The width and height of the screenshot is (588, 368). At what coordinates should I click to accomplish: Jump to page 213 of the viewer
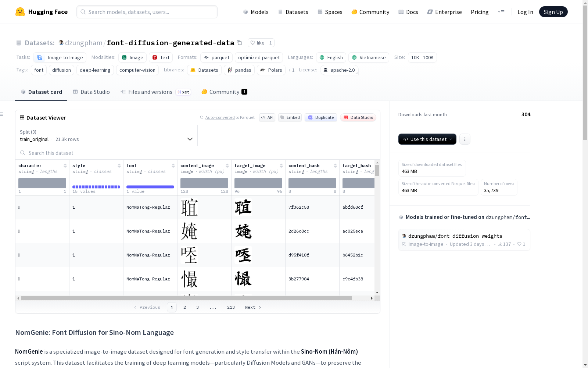[x=231, y=307]
